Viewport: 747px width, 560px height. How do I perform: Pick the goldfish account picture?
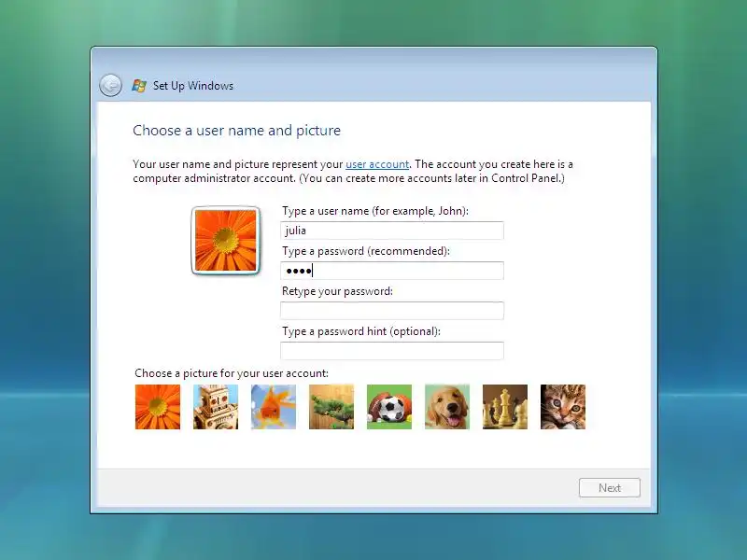[274, 407]
